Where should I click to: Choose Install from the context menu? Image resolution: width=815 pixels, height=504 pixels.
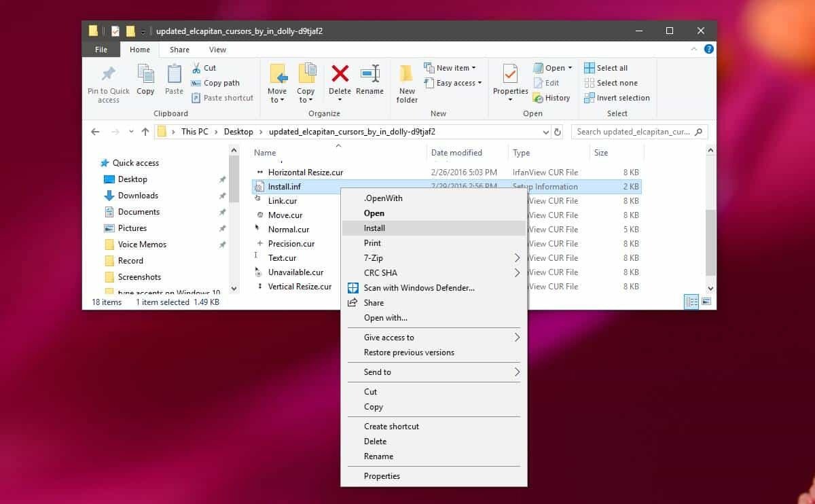point(374,228)
